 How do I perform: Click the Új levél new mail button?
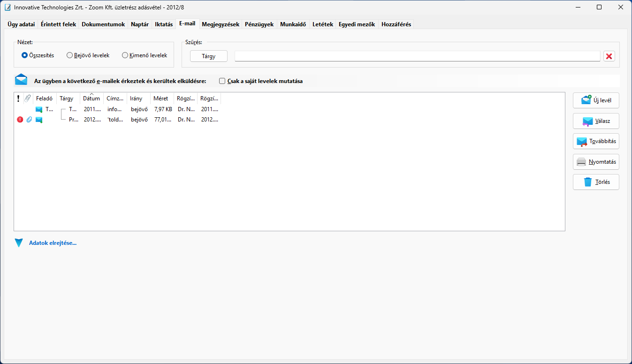[x=596, y=100]
